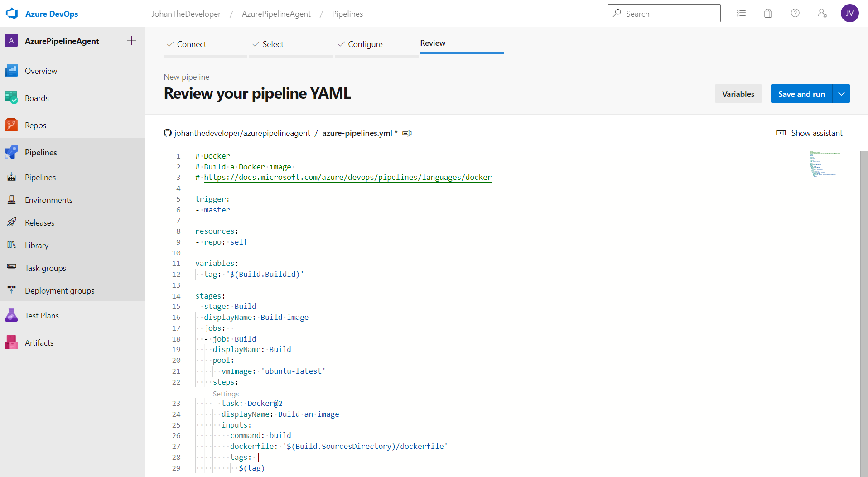This screenshot has width=868, height=477.
Task: Click the Variables button
Action: click(738, 94)
